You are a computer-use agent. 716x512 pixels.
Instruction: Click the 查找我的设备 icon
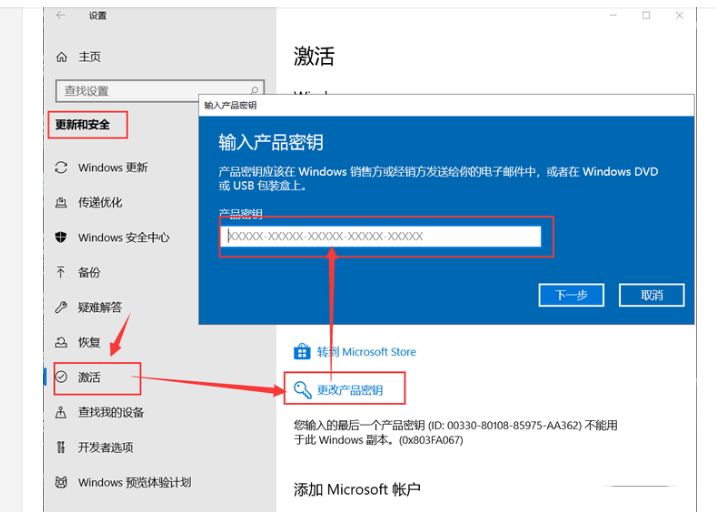click(x=61, y=412)
